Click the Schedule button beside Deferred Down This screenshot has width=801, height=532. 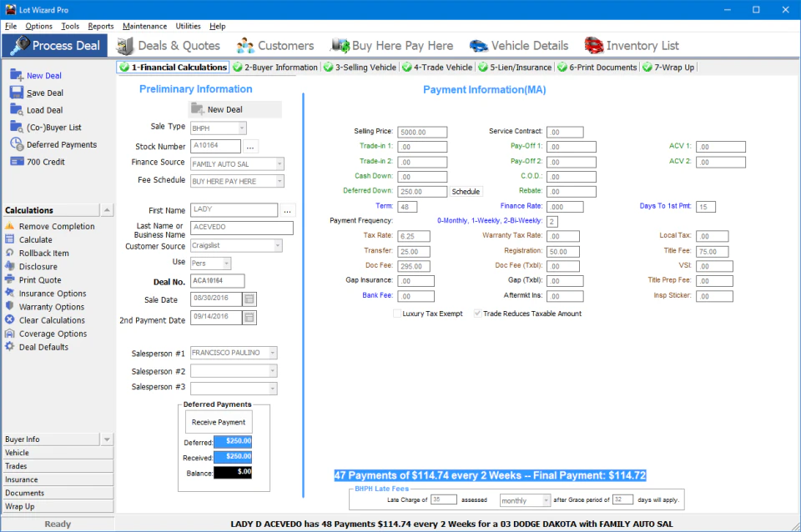[x=466, y=191]
